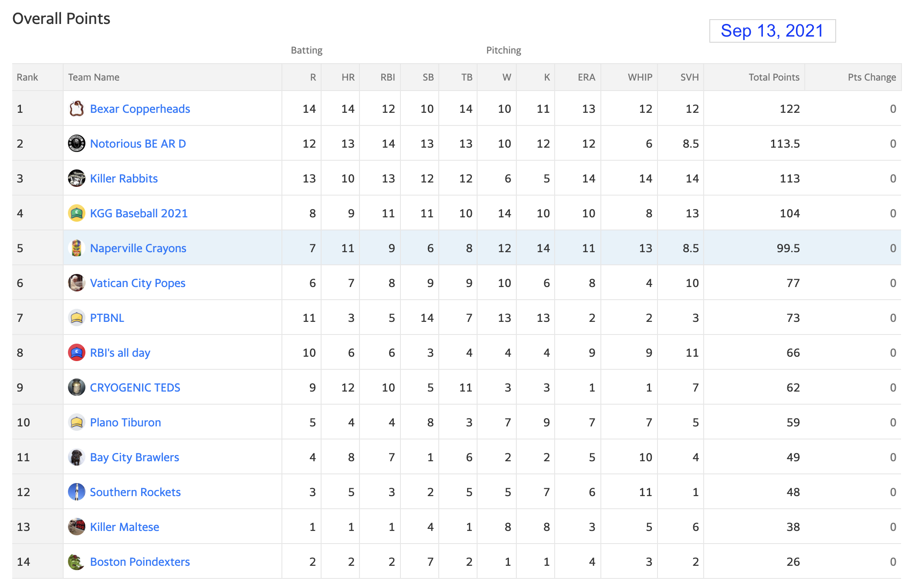Open the Plano Tiburon team page
Viewport: 915px width, 588px height.
point(125,422)
